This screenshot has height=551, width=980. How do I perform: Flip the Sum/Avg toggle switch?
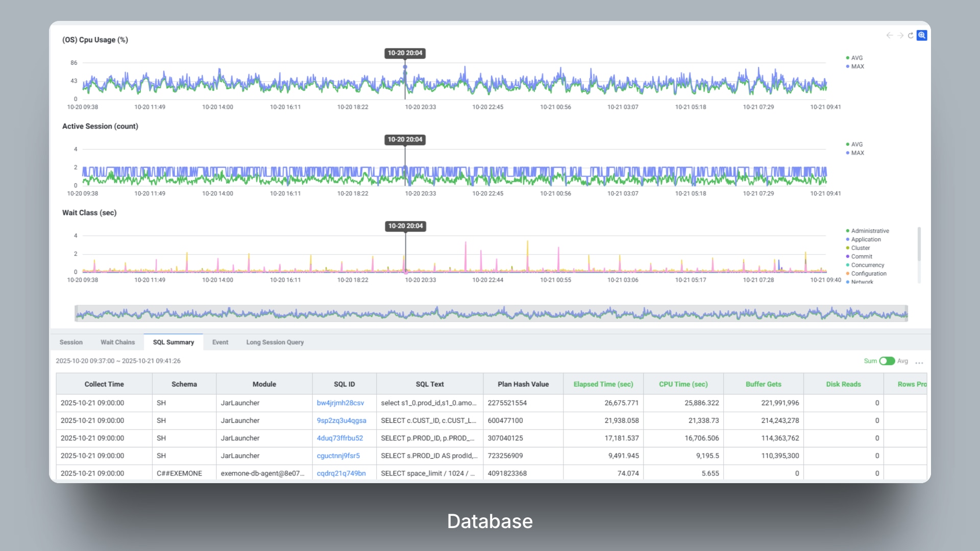coord(887,361)
